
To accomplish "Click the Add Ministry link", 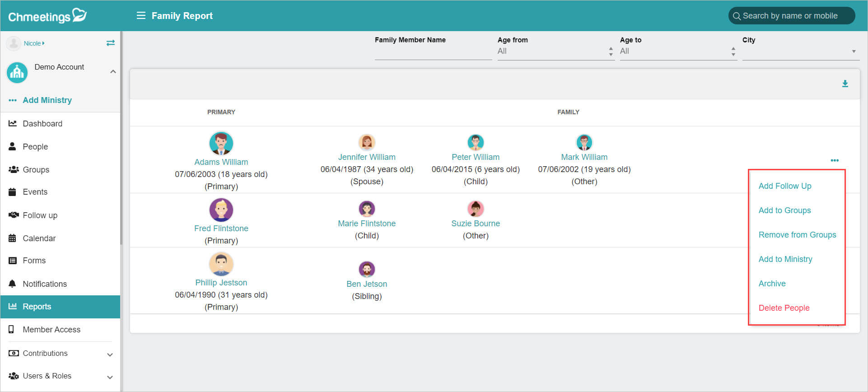I will pyautogui.click(x=47, y=100).
